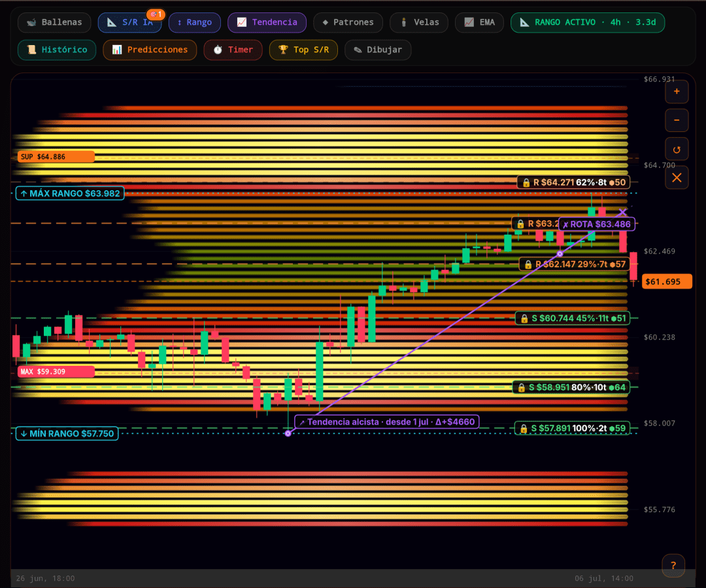Zoom out with the minus icon

click(677, 120)
